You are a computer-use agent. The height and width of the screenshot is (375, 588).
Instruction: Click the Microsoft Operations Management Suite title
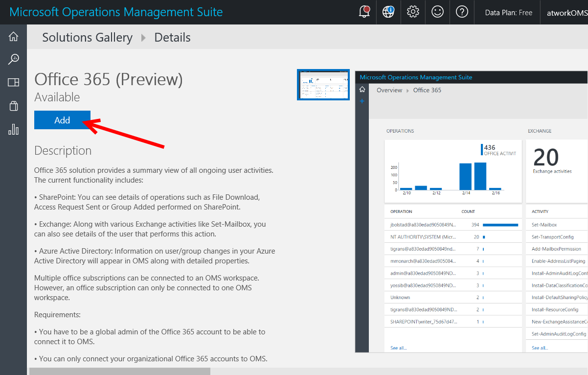[x=116, y=12]
